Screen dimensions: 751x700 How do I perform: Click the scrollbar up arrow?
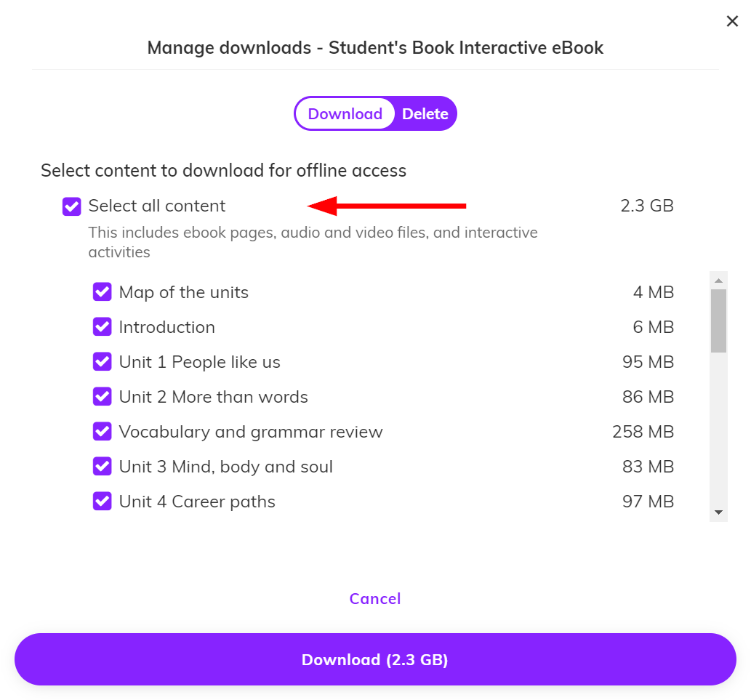(718, 281)
